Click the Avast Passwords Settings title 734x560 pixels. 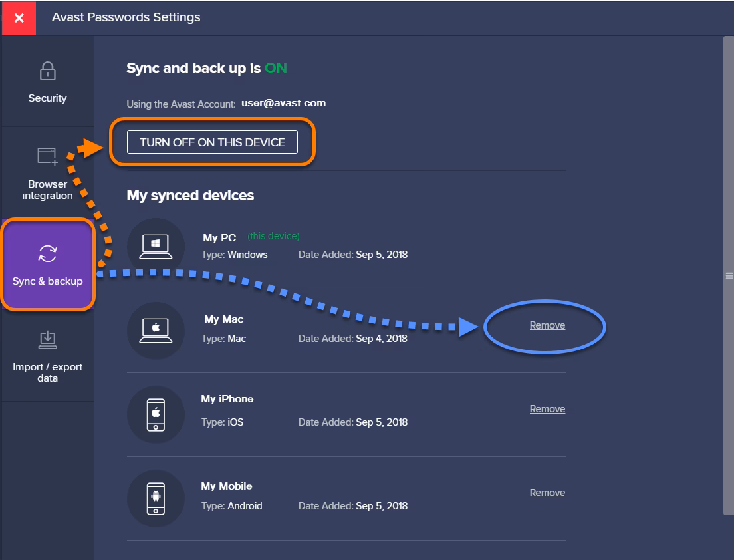tap(126, 17)
